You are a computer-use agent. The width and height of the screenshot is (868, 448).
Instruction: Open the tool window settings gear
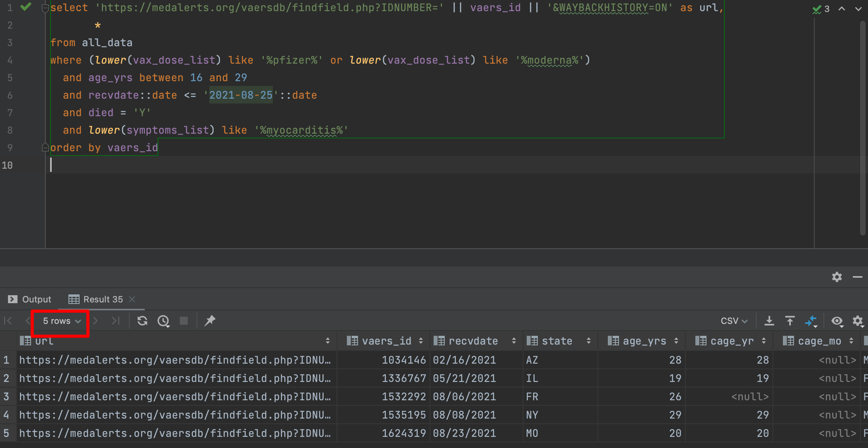point(837,277)
